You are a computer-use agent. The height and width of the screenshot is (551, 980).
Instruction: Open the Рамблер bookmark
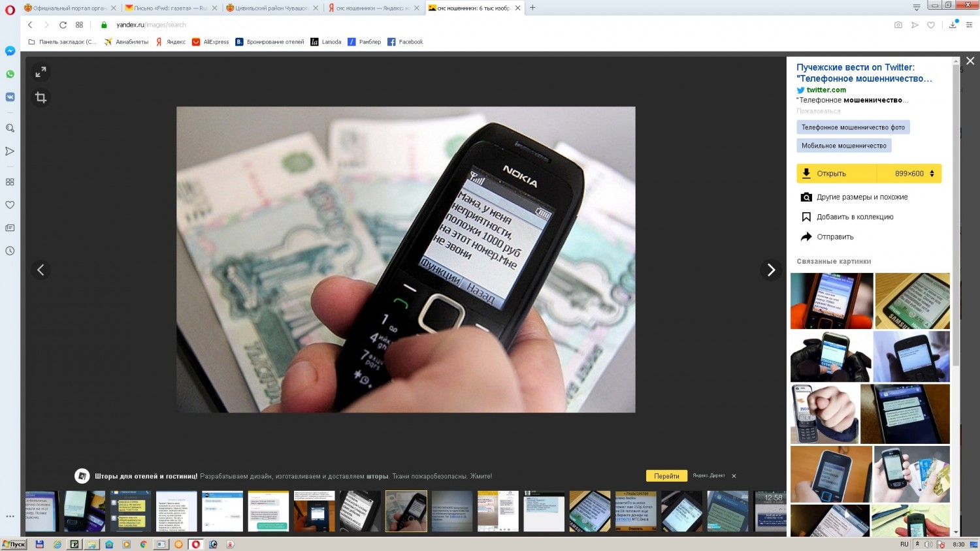pos(365,42)
